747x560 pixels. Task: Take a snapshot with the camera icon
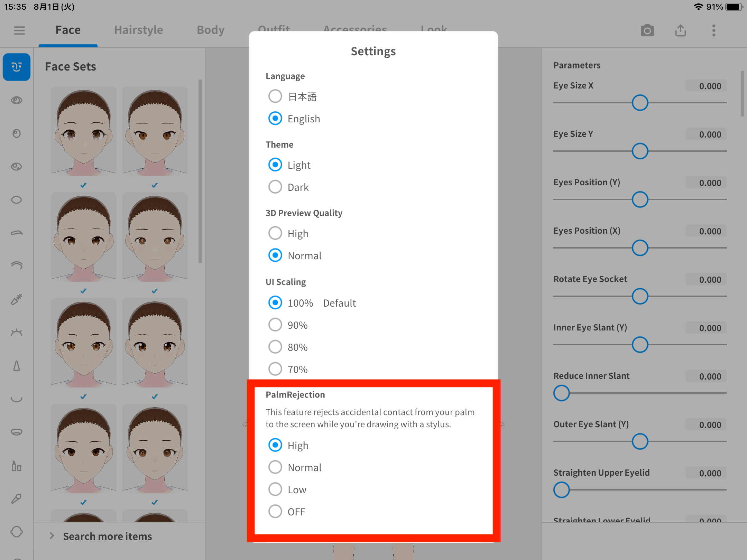[x=647, y=30]
